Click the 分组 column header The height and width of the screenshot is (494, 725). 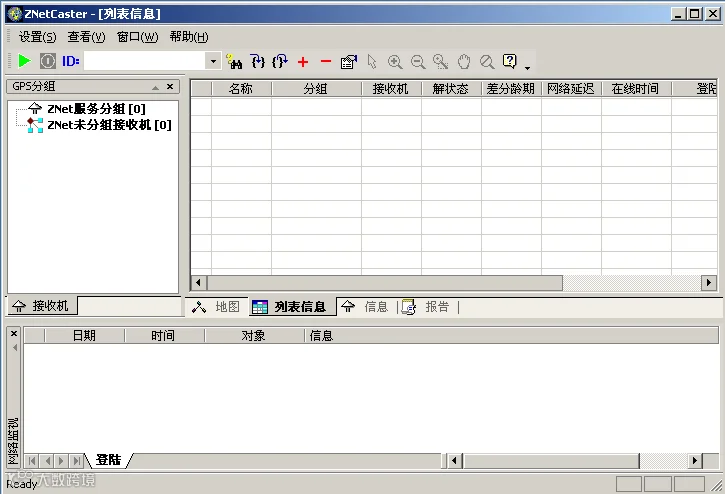pyautogui.click(x=316, y=89)
